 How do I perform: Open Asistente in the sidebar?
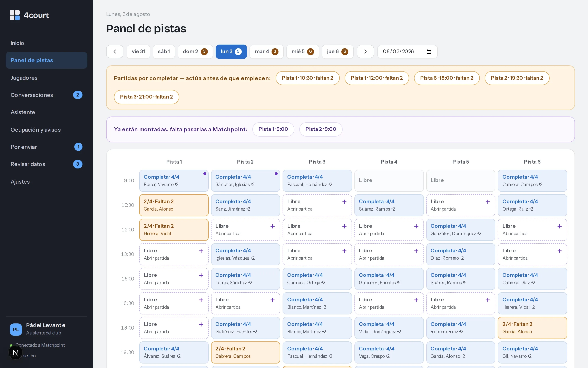(x=46, y=112)
